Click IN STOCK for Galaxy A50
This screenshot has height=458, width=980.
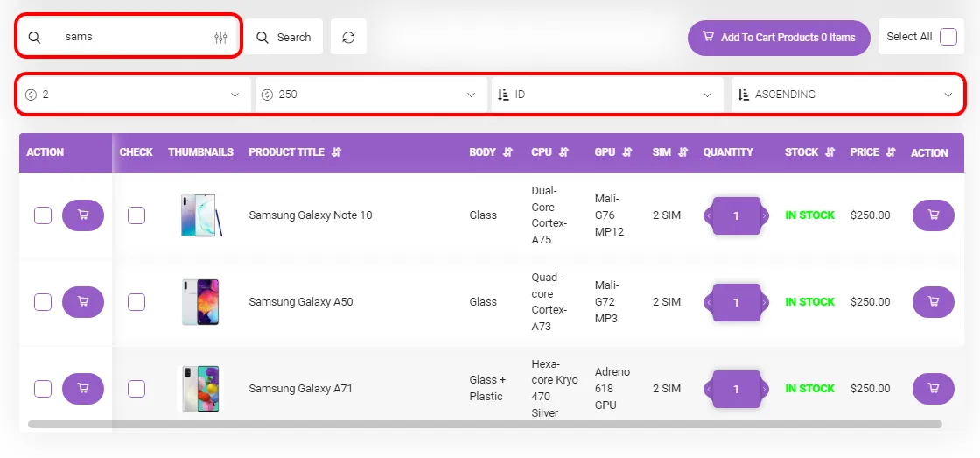pyautogui.click(x=809, y=301)
